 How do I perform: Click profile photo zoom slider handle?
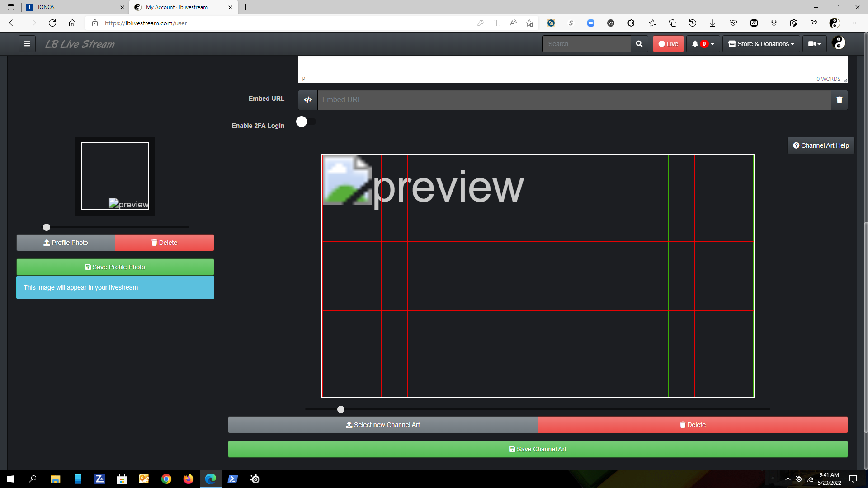tap(47, 227)
